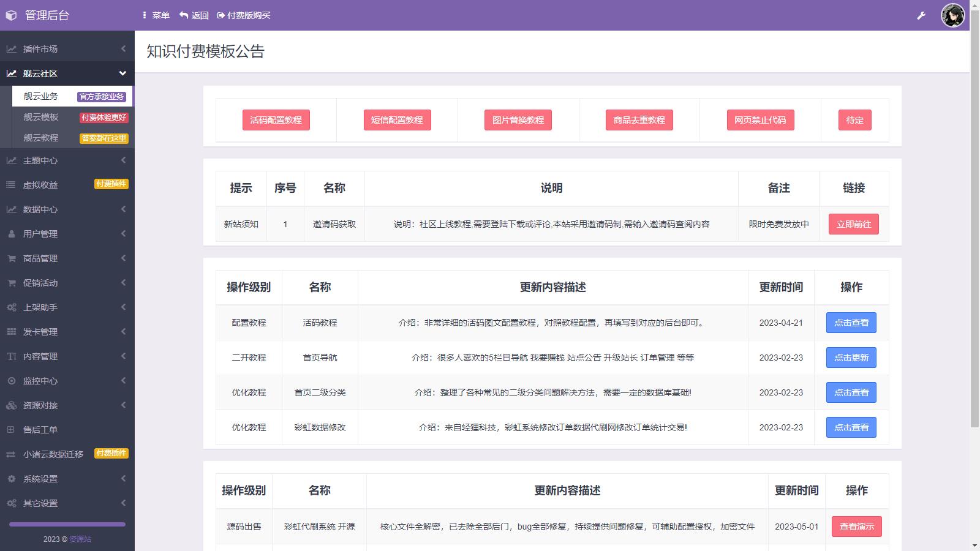This screenshot has width=980, height=551.
Task: Click the 系统设置 gear icon
Action: click(11, 479)
